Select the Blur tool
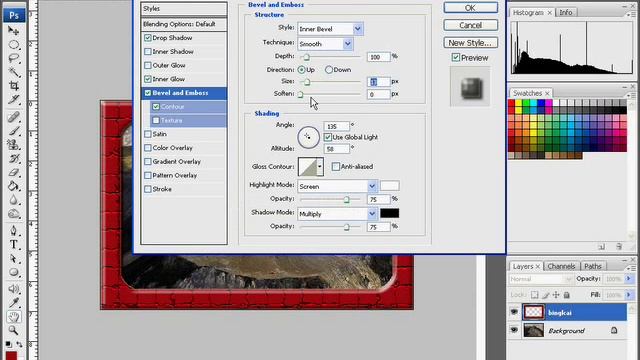640x360 pixels. coord(13,200)
